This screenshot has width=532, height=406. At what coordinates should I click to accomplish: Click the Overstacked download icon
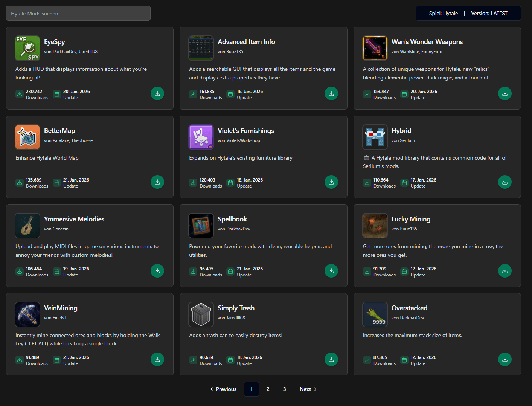tap(505, 359)
